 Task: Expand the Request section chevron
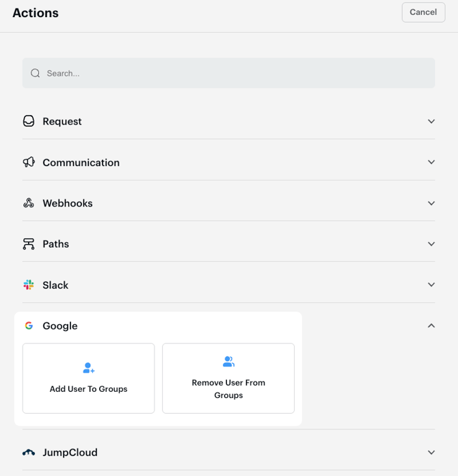431,121
